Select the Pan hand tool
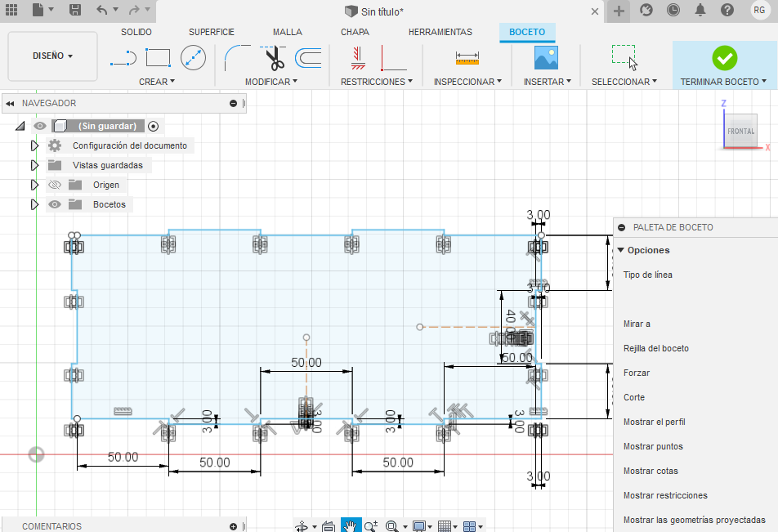Screen dimensions: 778x532 351,525
